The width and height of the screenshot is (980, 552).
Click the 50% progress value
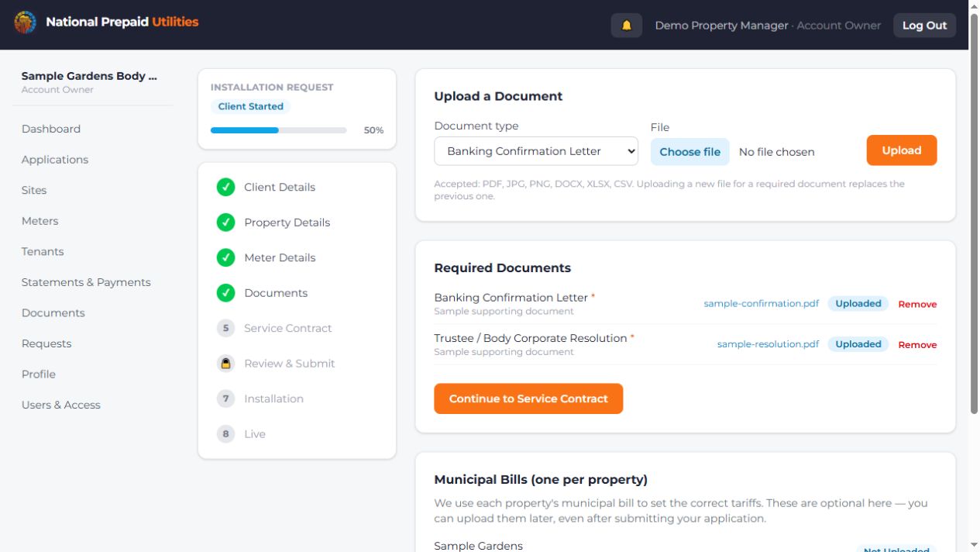pos(373,130)
